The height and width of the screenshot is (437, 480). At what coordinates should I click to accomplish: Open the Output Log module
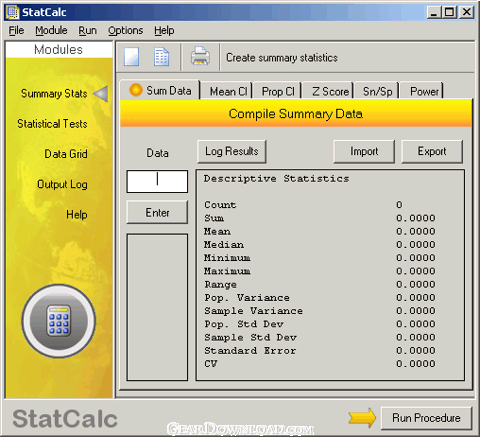[62, 184]
